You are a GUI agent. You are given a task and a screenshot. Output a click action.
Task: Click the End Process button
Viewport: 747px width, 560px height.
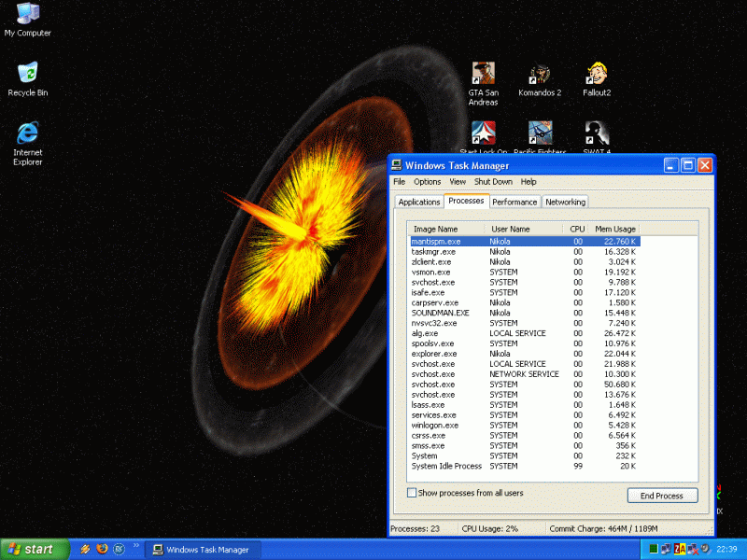661,496
